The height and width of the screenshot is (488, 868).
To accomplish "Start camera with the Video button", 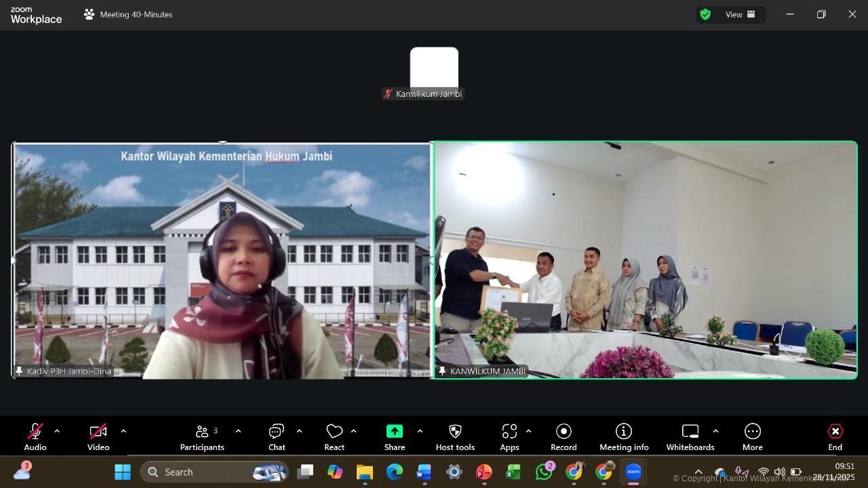I will tap(98, 437).
